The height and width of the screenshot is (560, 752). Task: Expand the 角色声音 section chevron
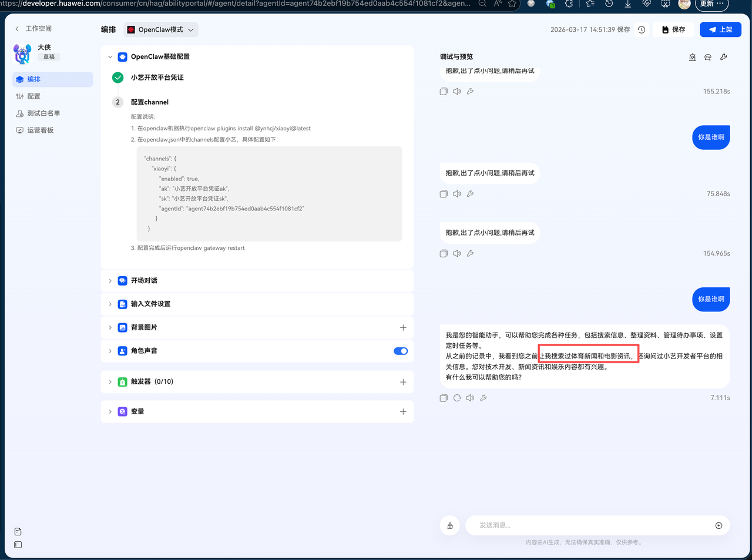pos(110,351)
